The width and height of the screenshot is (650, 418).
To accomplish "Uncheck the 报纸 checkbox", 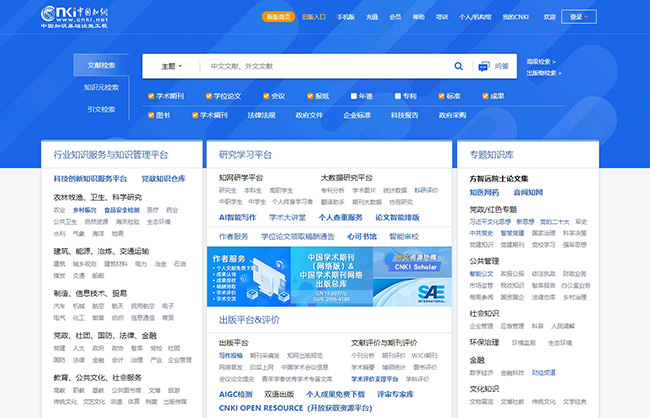I will coord(310,96).
